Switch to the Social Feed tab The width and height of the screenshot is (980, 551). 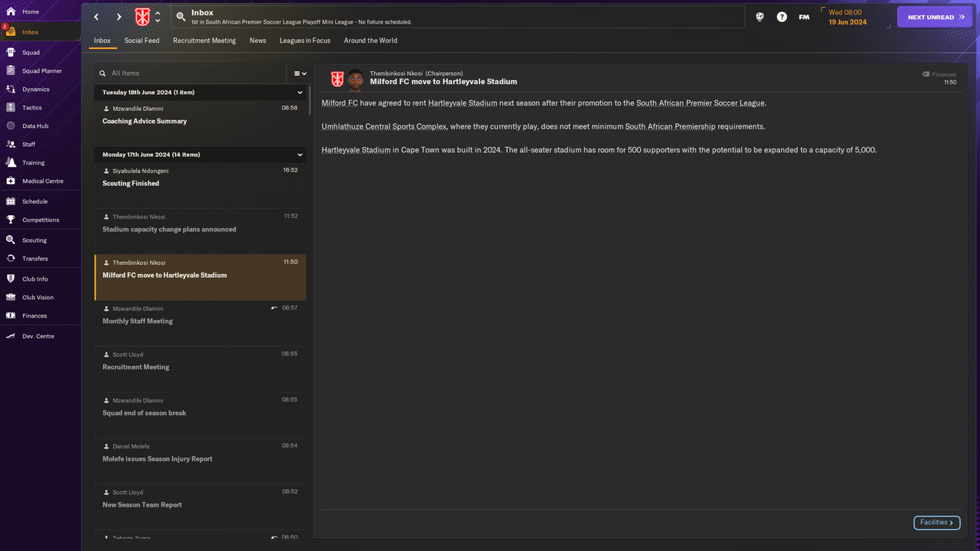(142, 41)
